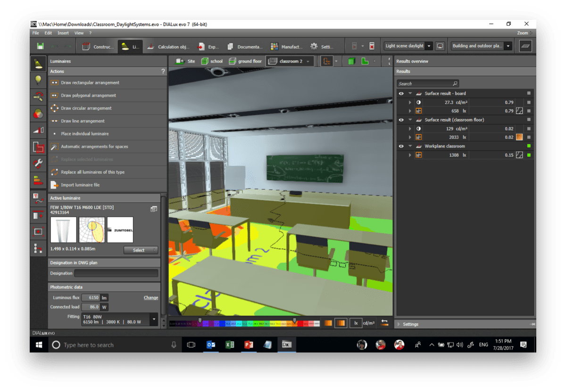Open the Excel icon in the taskbar
The height and width of the screenshot is (392, 566).
(x=230, y=345)
